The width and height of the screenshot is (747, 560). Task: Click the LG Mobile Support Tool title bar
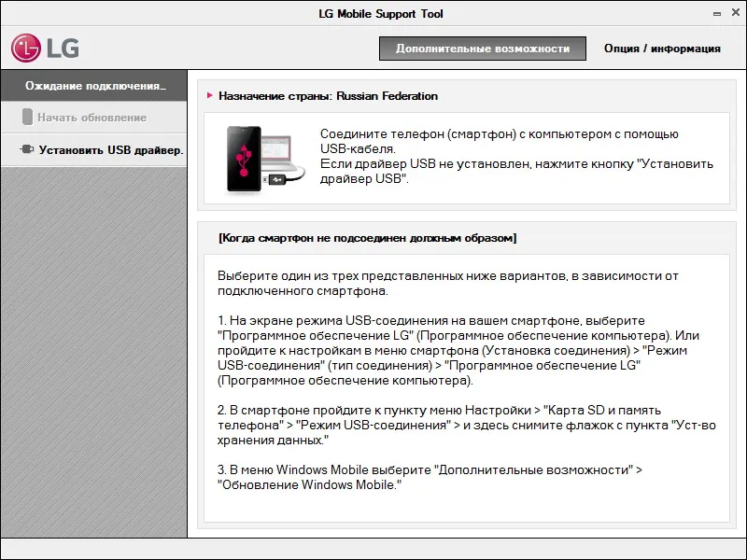pyautogui.click(x=381, y=14)
